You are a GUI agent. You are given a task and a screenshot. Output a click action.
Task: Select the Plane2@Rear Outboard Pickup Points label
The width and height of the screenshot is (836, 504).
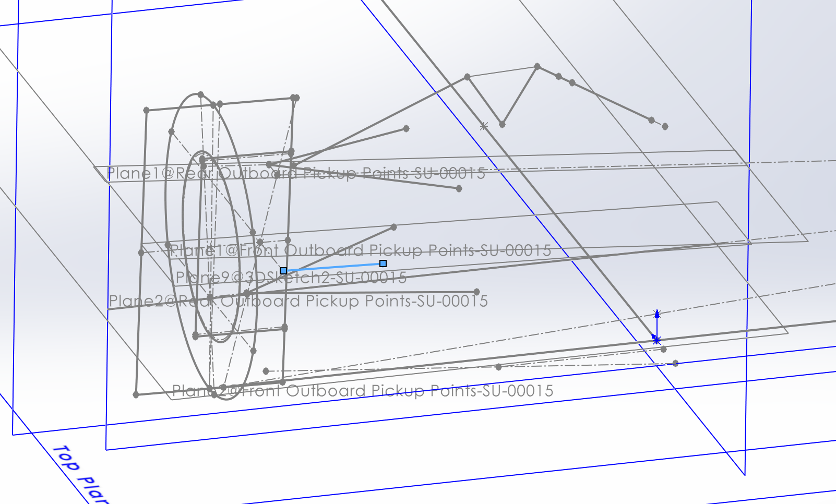[298, 301]
